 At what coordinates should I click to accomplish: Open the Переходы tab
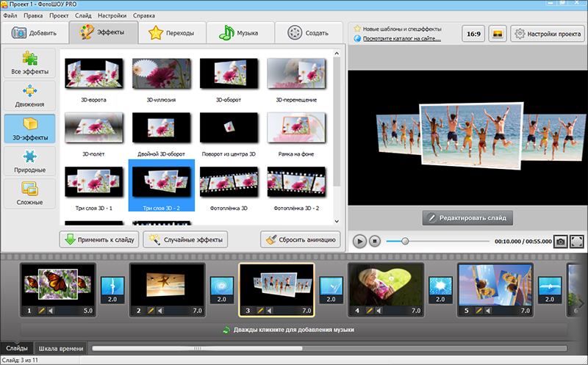tap(172, 33)
